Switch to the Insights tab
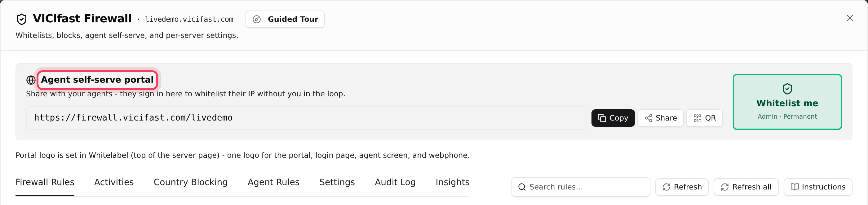The height and width of the screenshot is (205, 868). tap(453, 182)
